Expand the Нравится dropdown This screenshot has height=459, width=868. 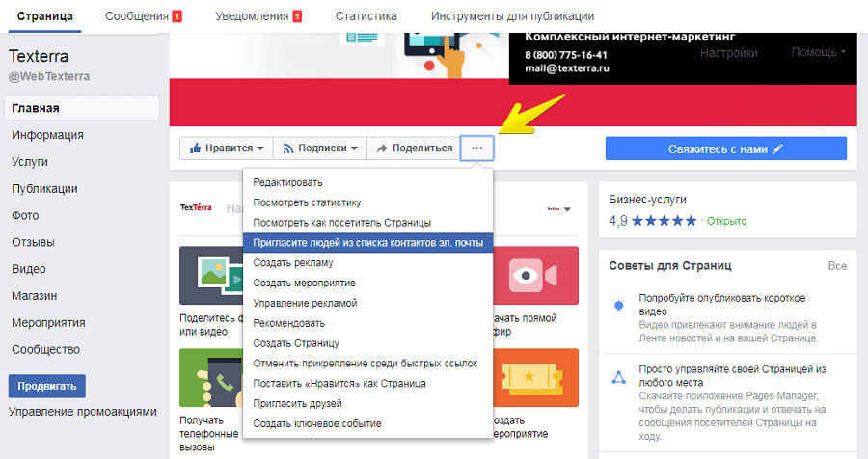[x=260, y=148]
